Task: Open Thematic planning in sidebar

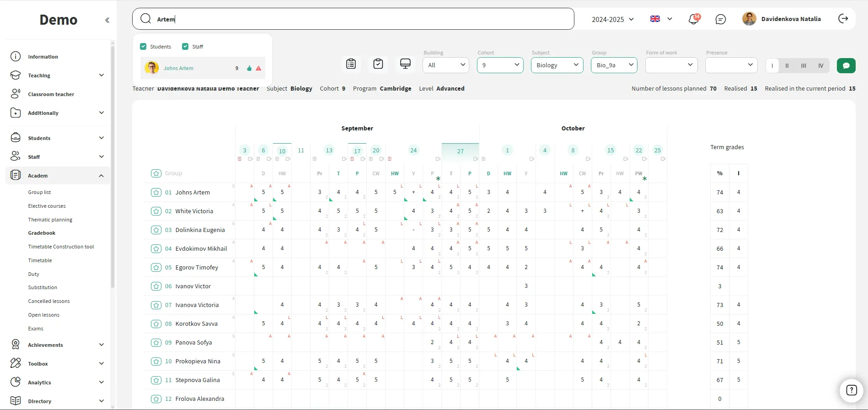Action: [50, 220]
